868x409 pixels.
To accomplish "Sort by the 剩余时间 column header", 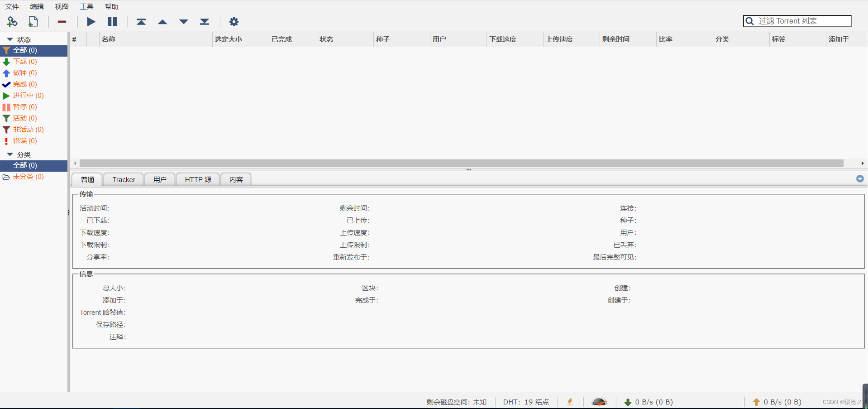I will pos(628,39).
